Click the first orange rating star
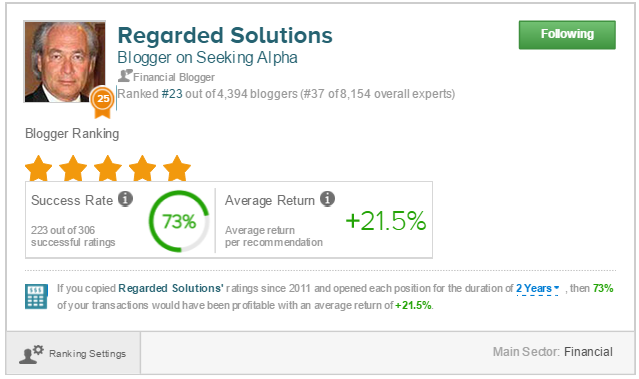 [38, 168]
